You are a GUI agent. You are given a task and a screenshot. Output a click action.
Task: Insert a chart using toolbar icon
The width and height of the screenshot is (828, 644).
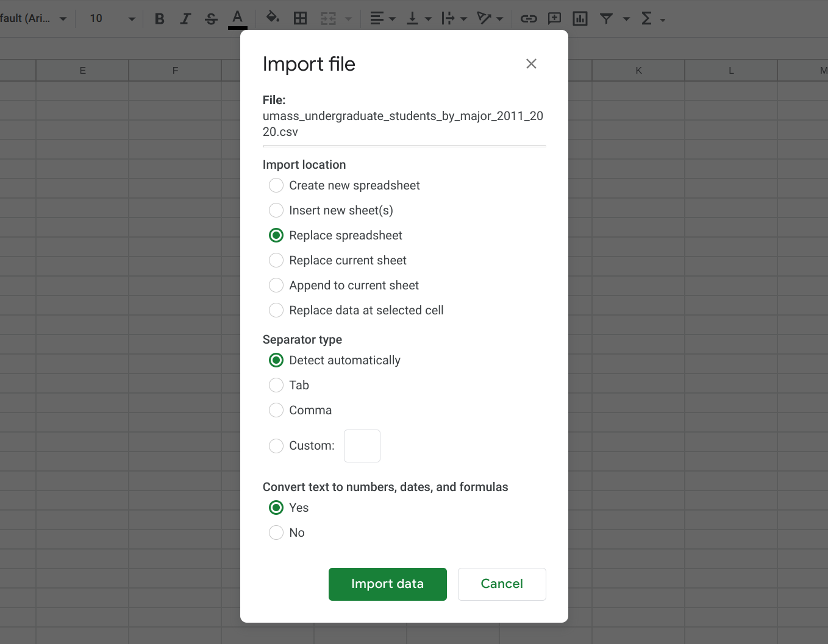point(580,19)
